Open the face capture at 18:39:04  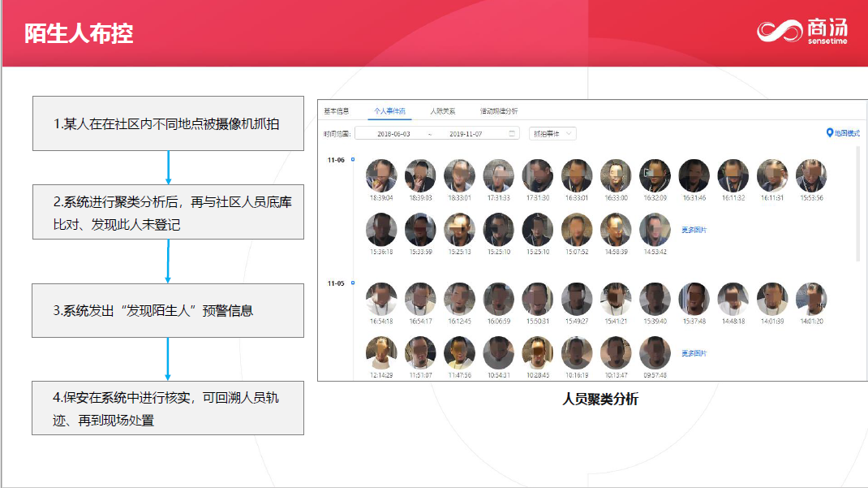coord(381,175)
